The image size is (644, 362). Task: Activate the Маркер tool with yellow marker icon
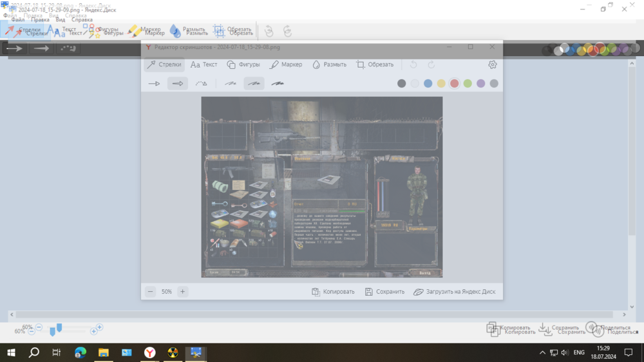pyautogui.click(x=146, y=30)
